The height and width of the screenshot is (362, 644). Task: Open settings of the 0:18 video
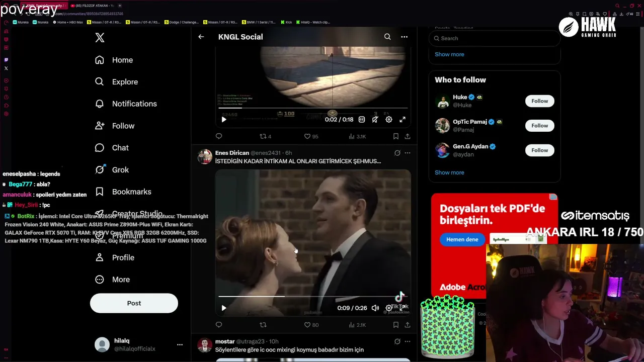[x=389, y=120]
